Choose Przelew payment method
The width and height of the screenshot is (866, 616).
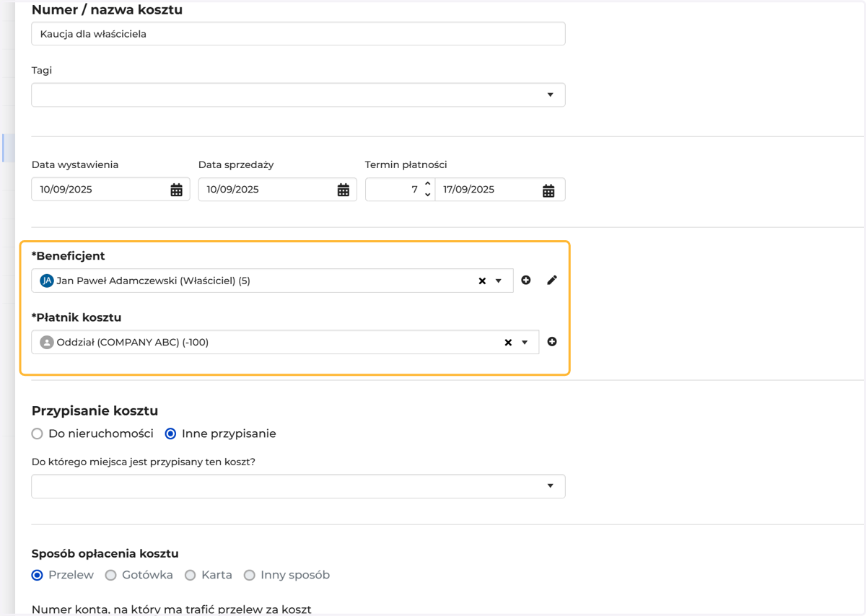[38, 576]
